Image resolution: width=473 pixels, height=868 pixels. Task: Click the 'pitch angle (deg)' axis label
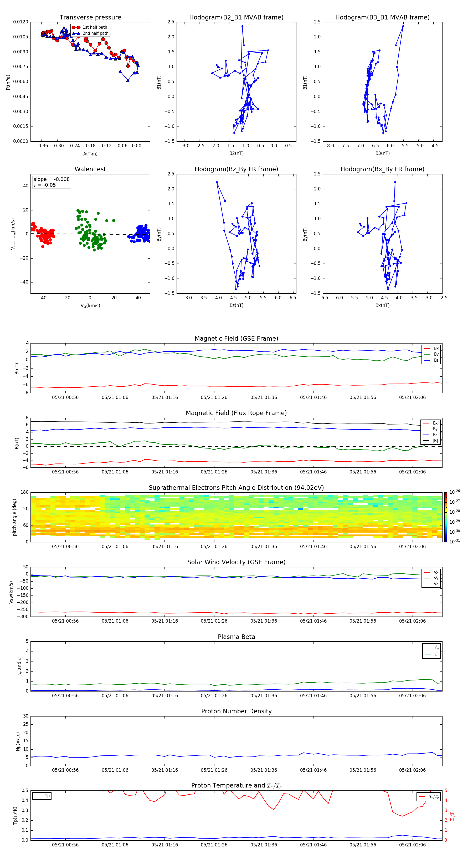[x=14, y=517]
